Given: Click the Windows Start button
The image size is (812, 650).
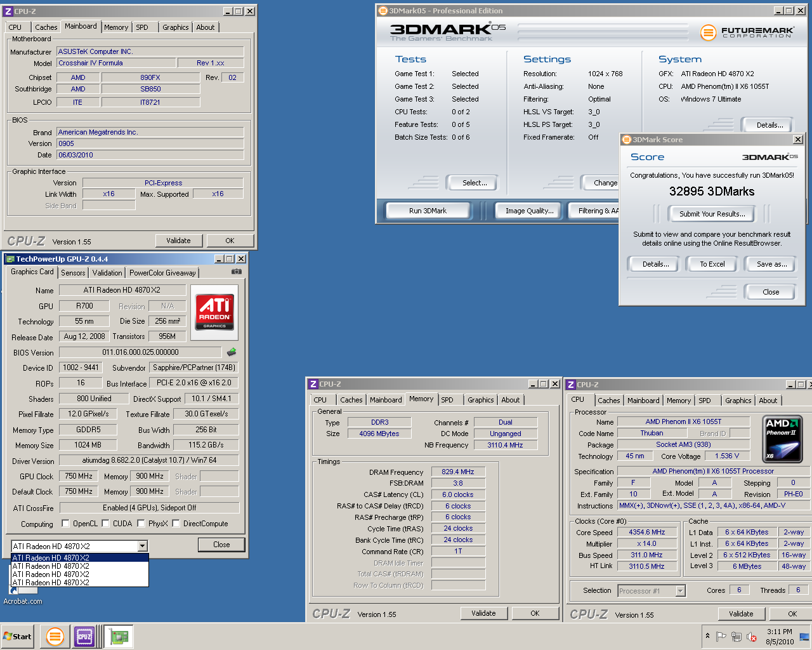Looking at the screenshot, I should pyautogui.click(x=18, y=636).
